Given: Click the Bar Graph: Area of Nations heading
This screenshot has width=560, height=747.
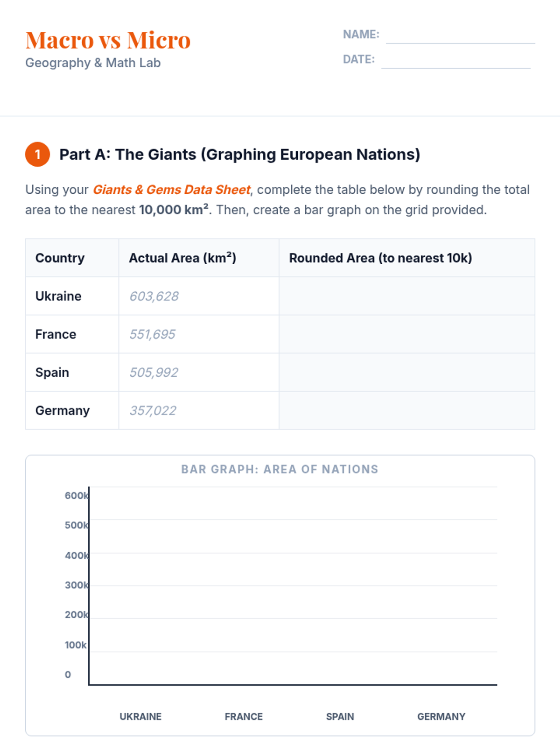Looking at the screenshot, I should [280, 469].
